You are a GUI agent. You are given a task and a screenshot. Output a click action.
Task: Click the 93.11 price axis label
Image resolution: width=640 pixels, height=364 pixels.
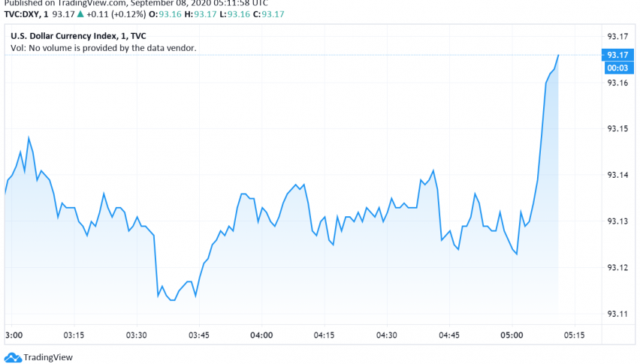[617, 314]
